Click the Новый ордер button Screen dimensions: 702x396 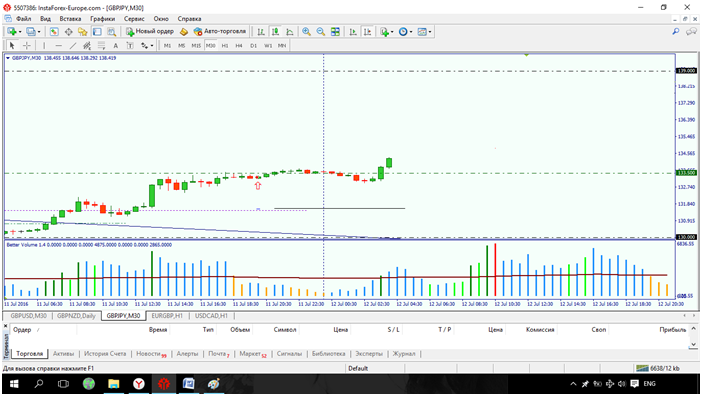150,31
